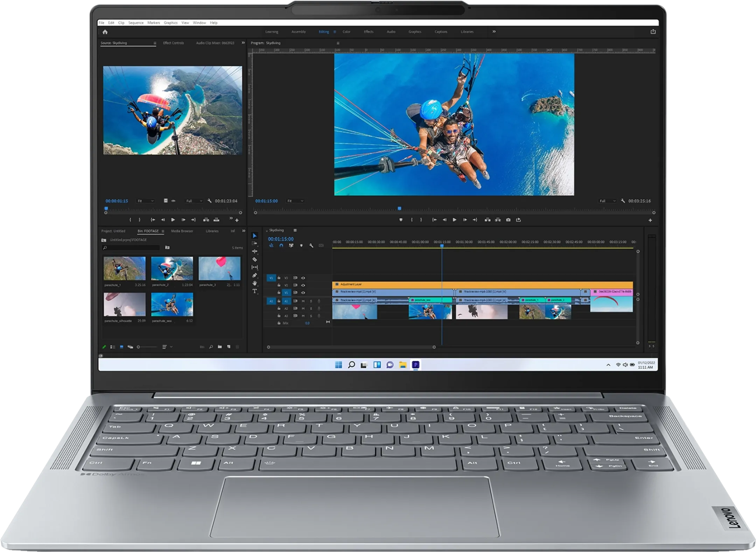Toggle lock on V3 track
Viewport: 756px width, 552px height.
pos(279,278)
